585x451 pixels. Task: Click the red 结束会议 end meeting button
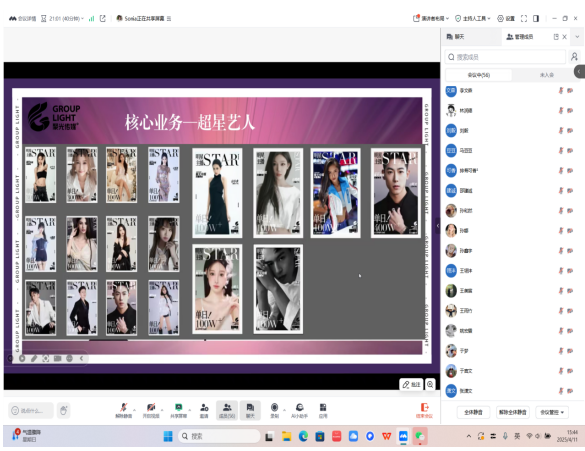[x=424, y=410]
